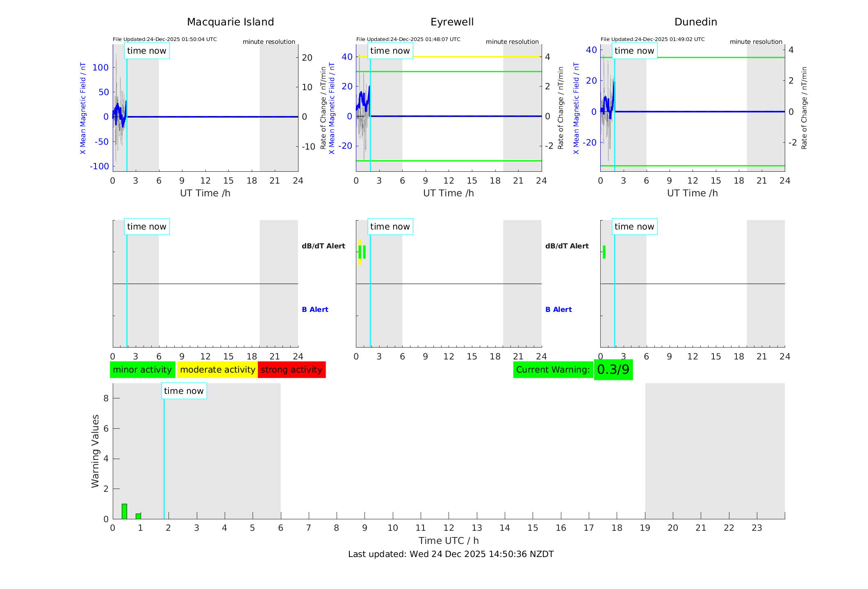The image size is (868, 589).
Task: Click the Current Warning label
Action: tap(553, 370)
